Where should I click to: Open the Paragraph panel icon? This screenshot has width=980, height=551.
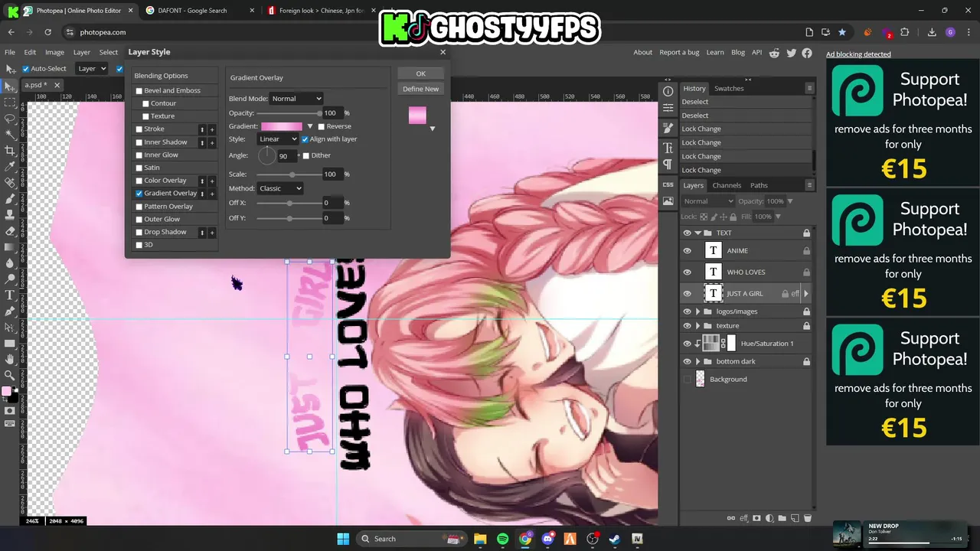668,164
